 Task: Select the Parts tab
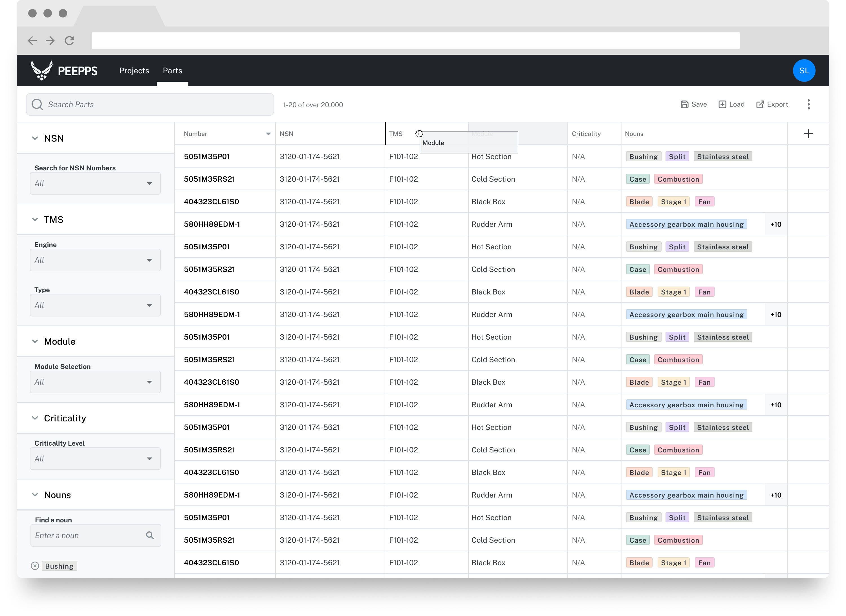click(172, 71)
